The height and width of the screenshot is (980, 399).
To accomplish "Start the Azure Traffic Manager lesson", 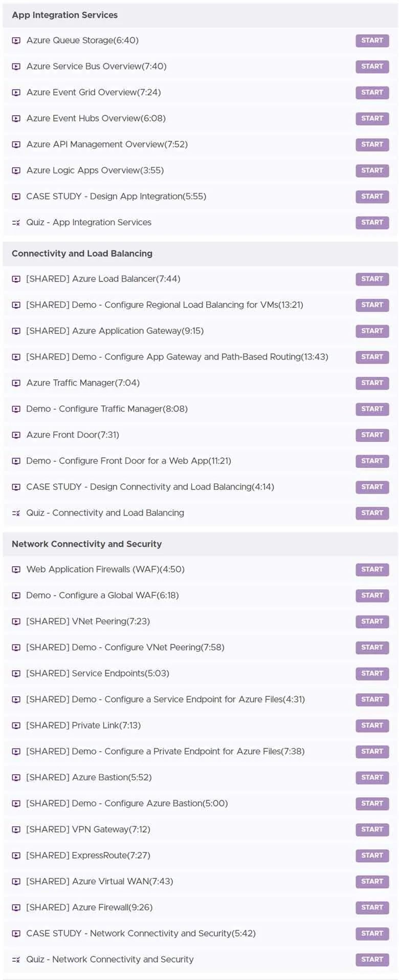I will 372,383.
